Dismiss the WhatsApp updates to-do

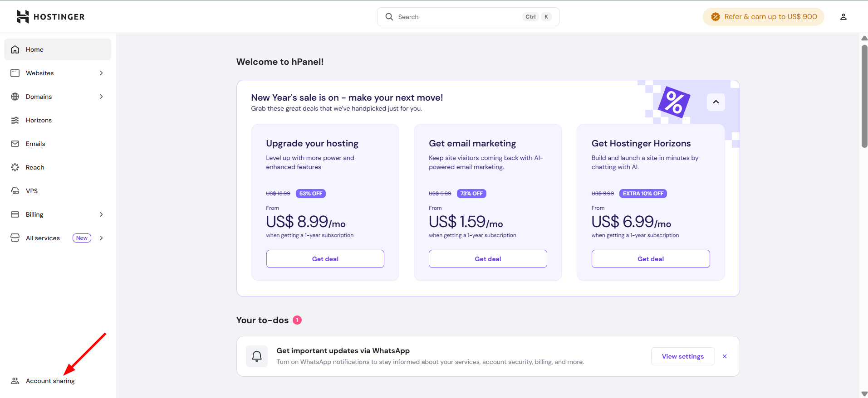[x=725, y=356]
